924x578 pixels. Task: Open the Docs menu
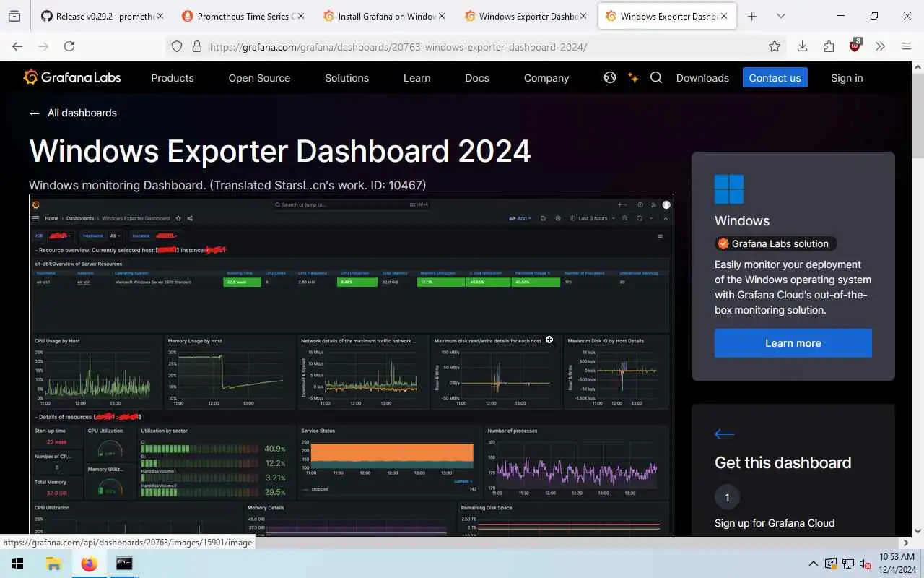477,78
